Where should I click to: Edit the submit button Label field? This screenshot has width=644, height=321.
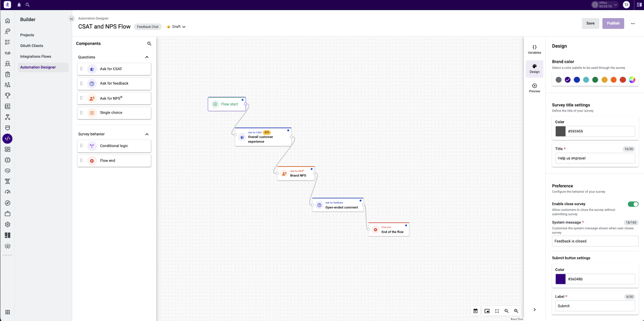tap(595, 306)
